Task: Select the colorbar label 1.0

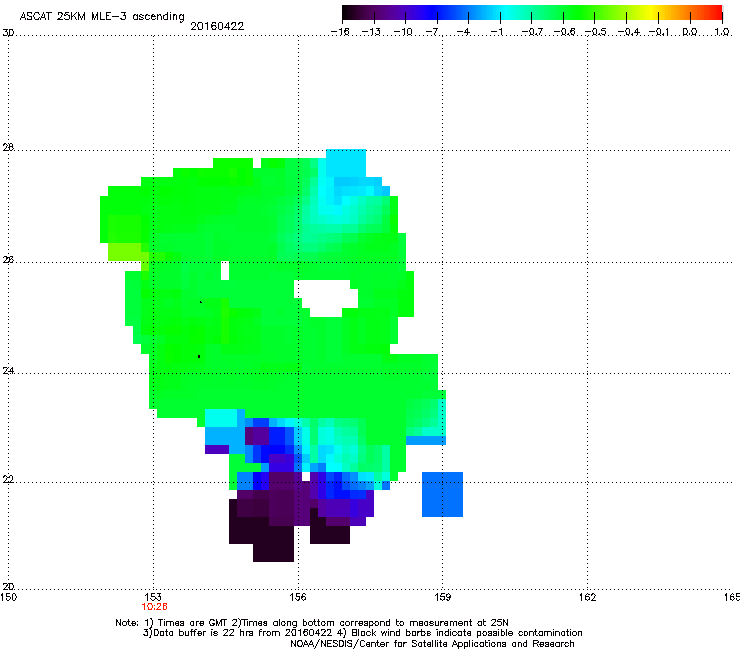Action: tap(722, 32)
